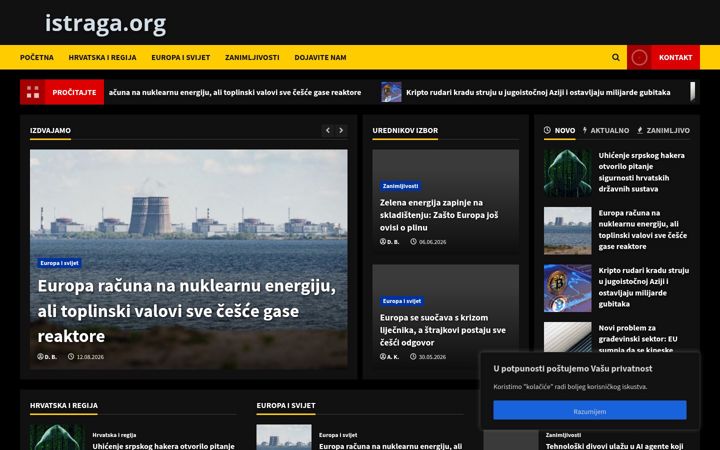Viewport: 720px width, 450px height.
Task: Open the DOJAVITE NAM menu item
Action: 321,57
